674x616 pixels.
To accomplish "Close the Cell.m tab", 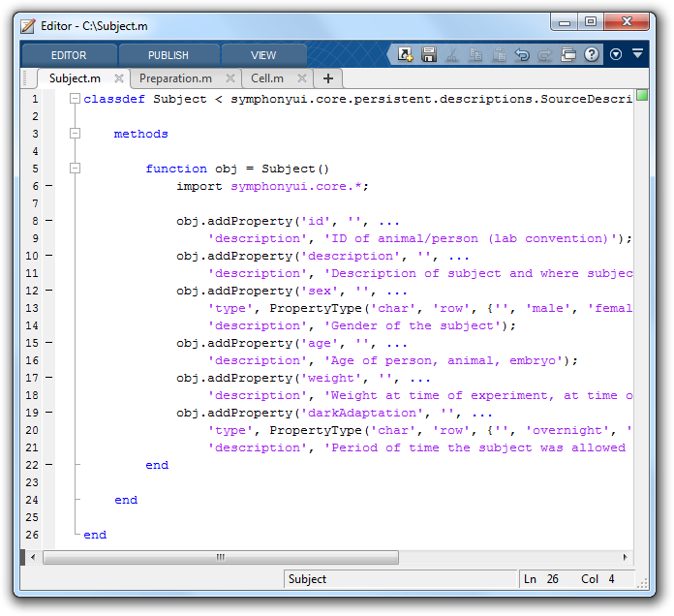I will point(302,78).
